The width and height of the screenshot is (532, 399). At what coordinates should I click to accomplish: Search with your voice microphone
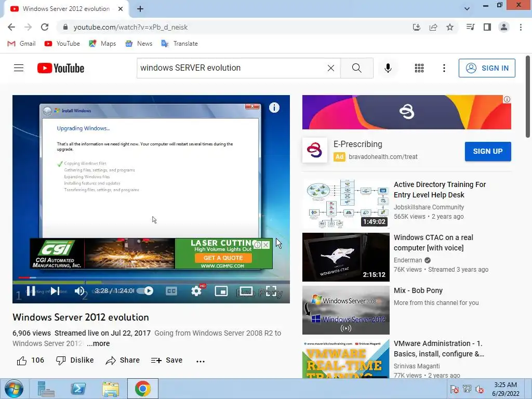388,68
